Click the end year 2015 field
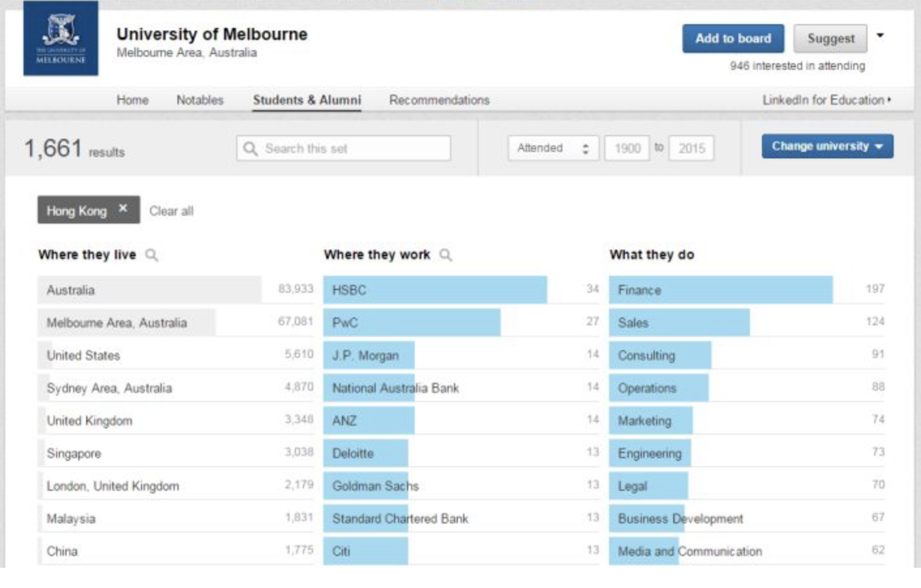921x588 pixels. [691, 149]
